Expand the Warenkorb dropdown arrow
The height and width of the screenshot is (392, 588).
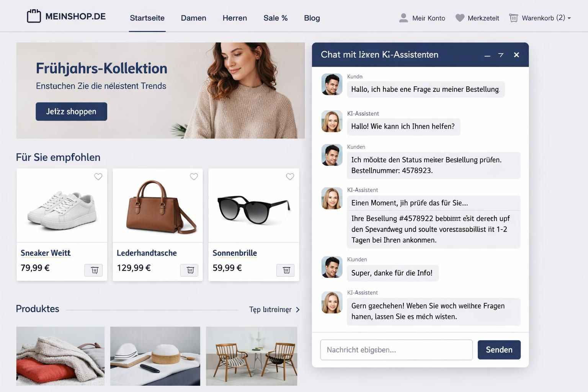[x=569, y=18]
